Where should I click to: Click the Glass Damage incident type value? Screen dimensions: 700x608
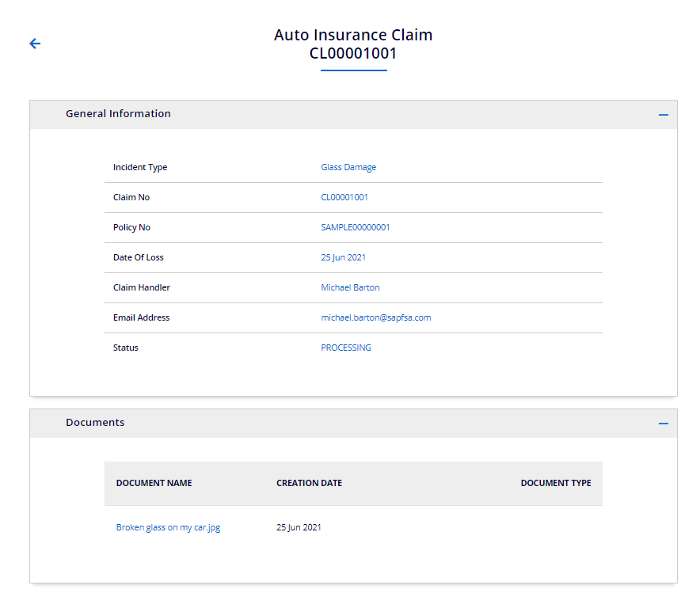tap(348, 167)
